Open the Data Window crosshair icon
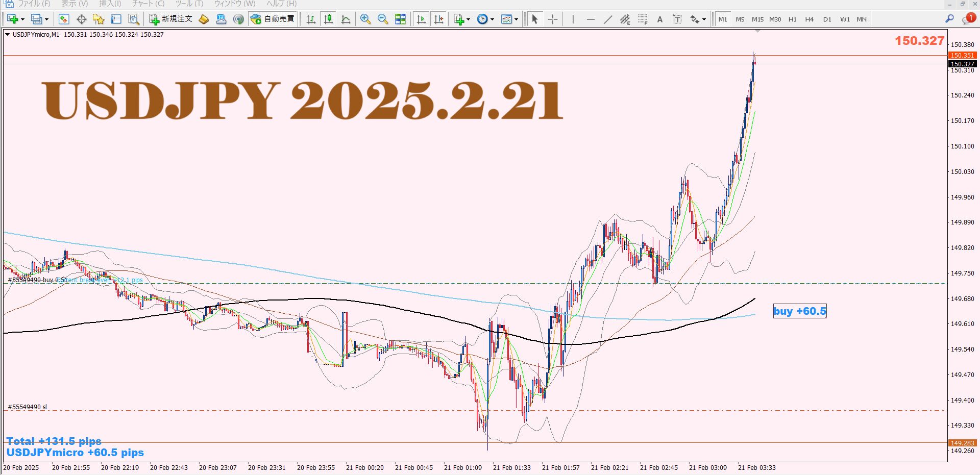Viewport: 980px width, 475px height. coord(81,19)
